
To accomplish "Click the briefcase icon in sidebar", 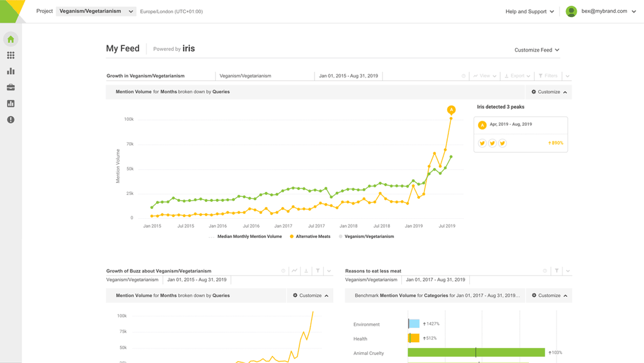I will 11,87.
